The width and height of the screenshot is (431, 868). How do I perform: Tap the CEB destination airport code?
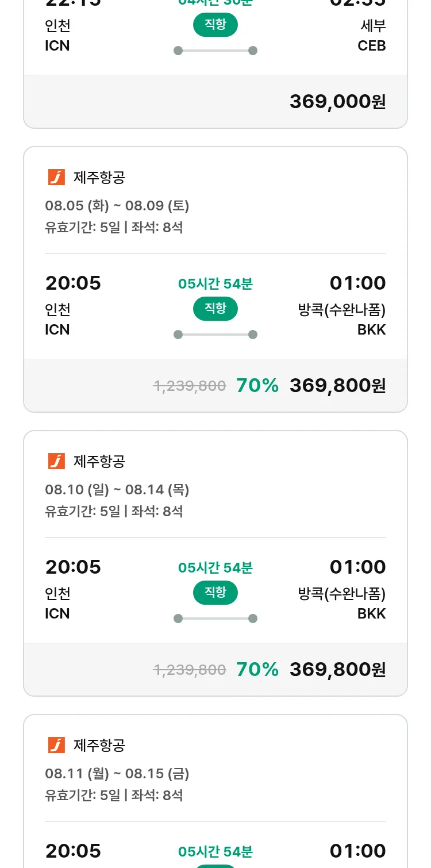tap(371, 46)
